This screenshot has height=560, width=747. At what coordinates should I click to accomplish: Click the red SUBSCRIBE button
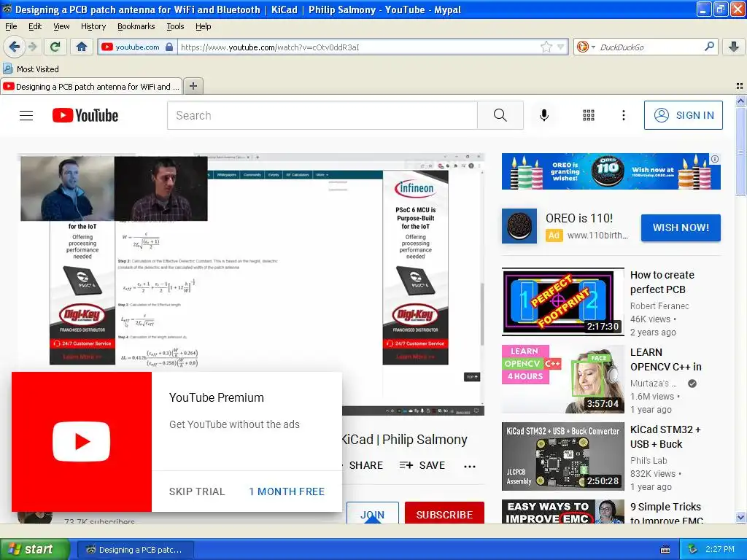pos(444,513)
